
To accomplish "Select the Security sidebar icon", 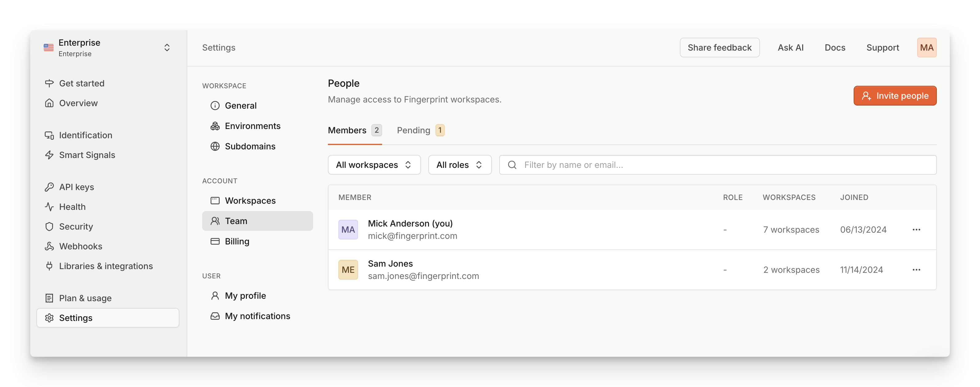I will tap(49, 226).
